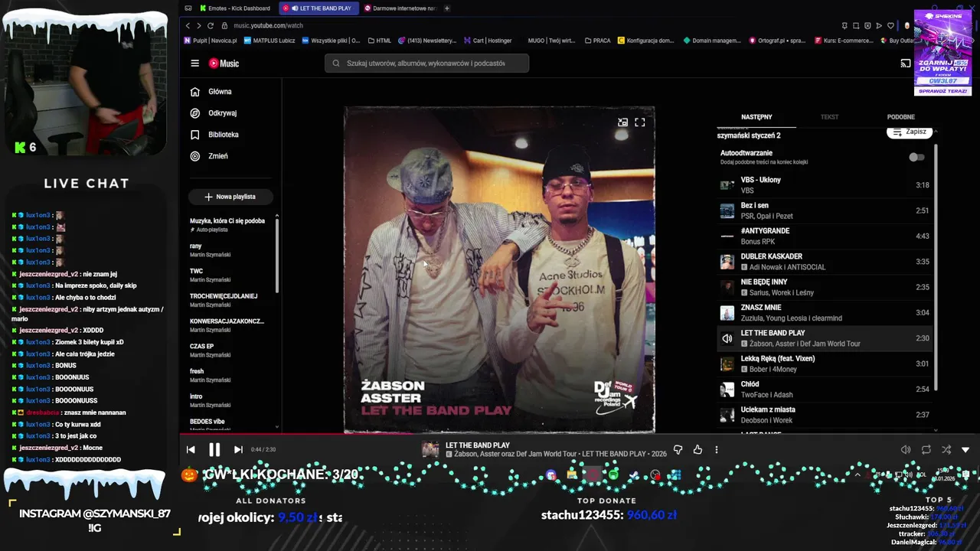This screenshot has height=551, width=980.
Task: Open the PRACA bookmarks folder
Action: click(x=597, y=41)
